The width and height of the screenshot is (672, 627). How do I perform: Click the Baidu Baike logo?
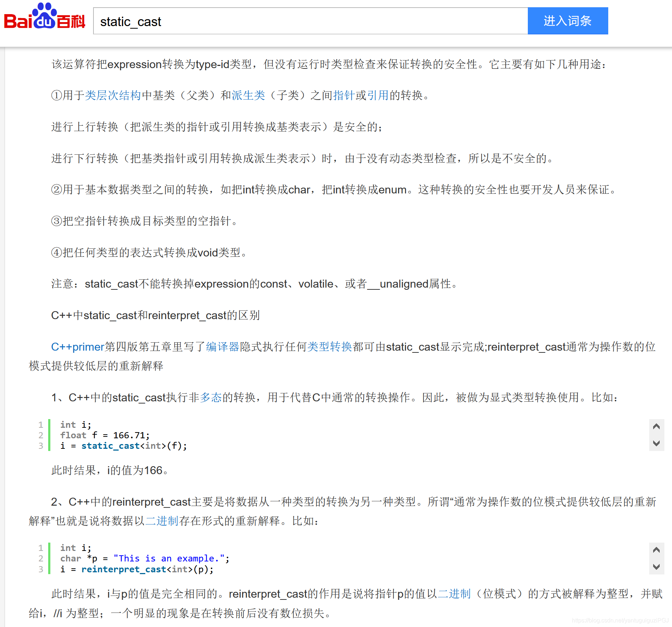(45, 16)
